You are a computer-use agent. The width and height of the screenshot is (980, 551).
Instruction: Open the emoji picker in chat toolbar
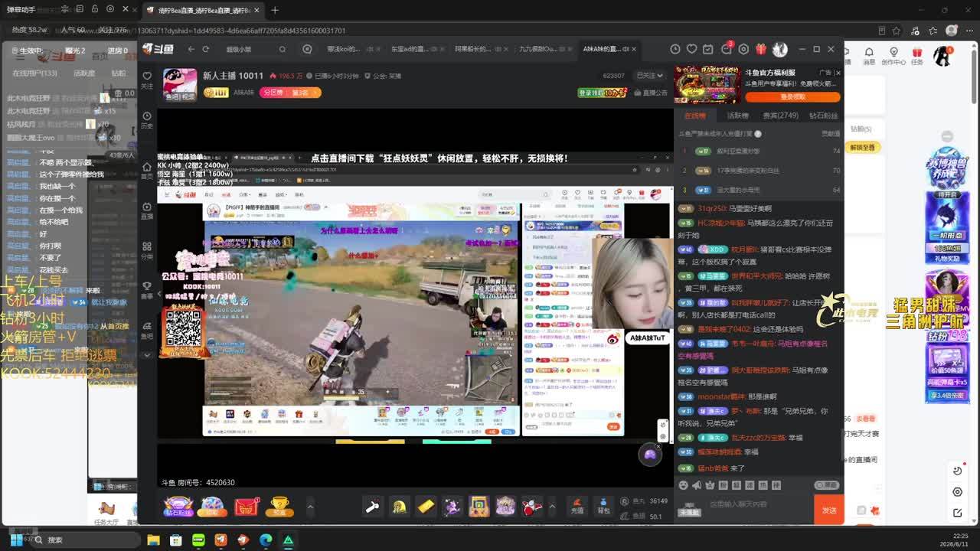coord(683,485)
